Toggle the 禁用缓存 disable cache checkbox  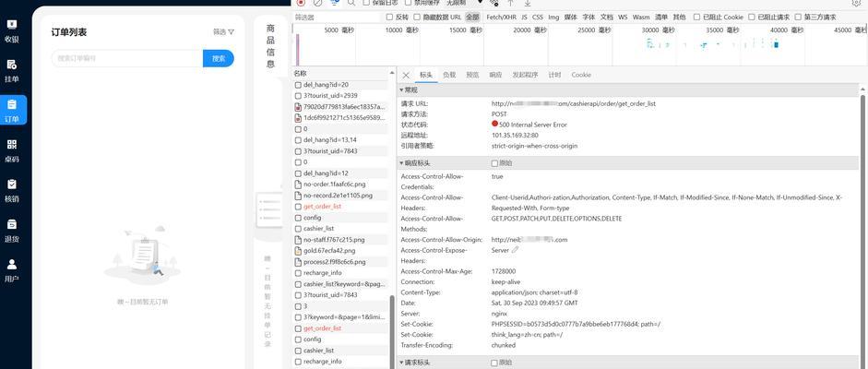coord(409,2)
